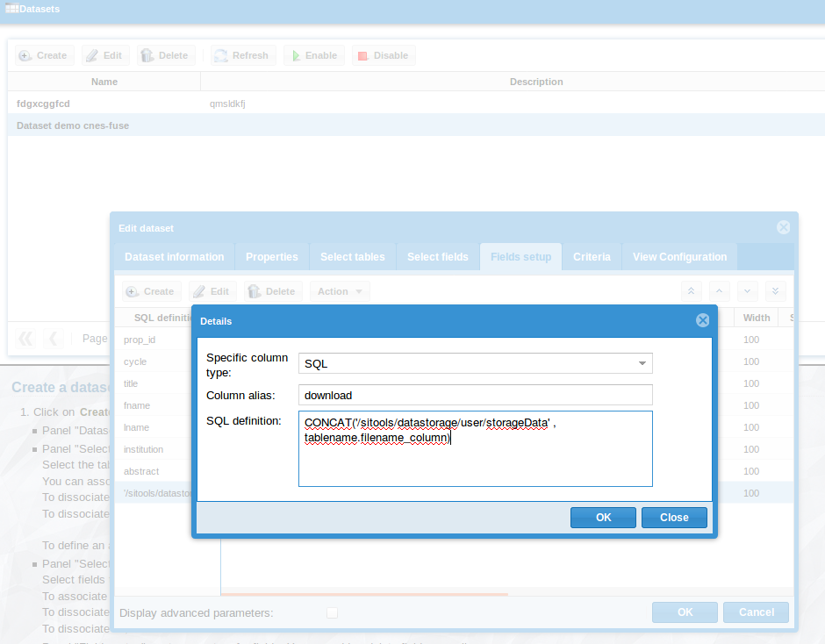Switch to the Dataset information tab

pyautogui.click(x=174, y=256)
